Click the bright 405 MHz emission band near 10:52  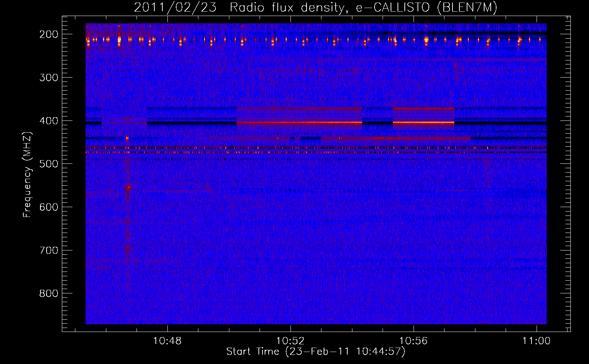(299, 123)
